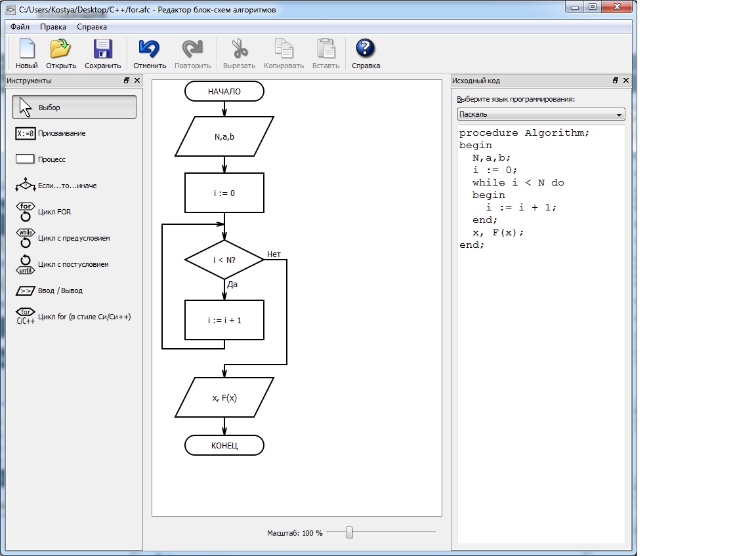Viewport: 756px width, 556px height.
Task: Click the New file icon (Новый)
Action: (x=27, y=54)
